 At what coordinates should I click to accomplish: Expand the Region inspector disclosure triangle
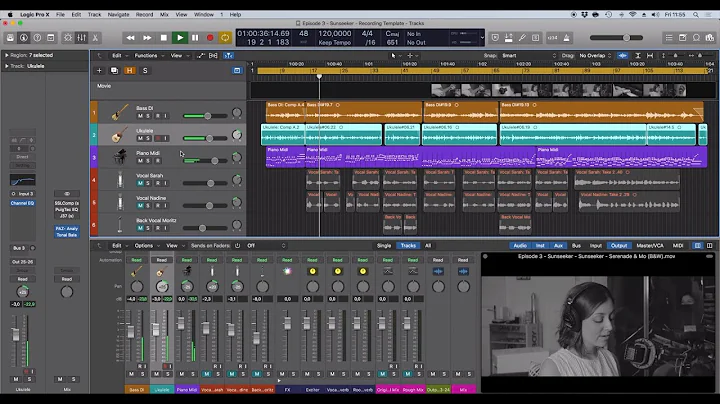(x=6, y=55)
